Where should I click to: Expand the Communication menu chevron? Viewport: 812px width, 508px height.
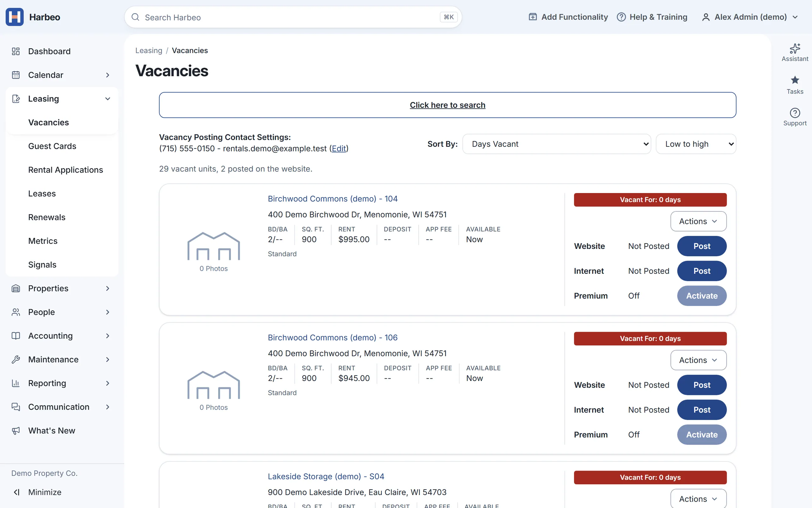click(108, 407)
